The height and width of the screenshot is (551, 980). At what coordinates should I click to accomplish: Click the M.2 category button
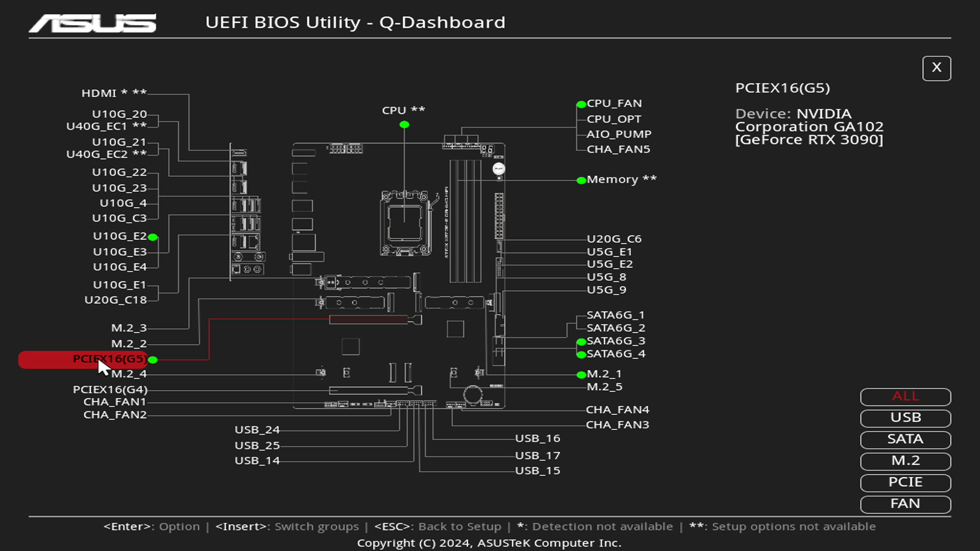905,461
